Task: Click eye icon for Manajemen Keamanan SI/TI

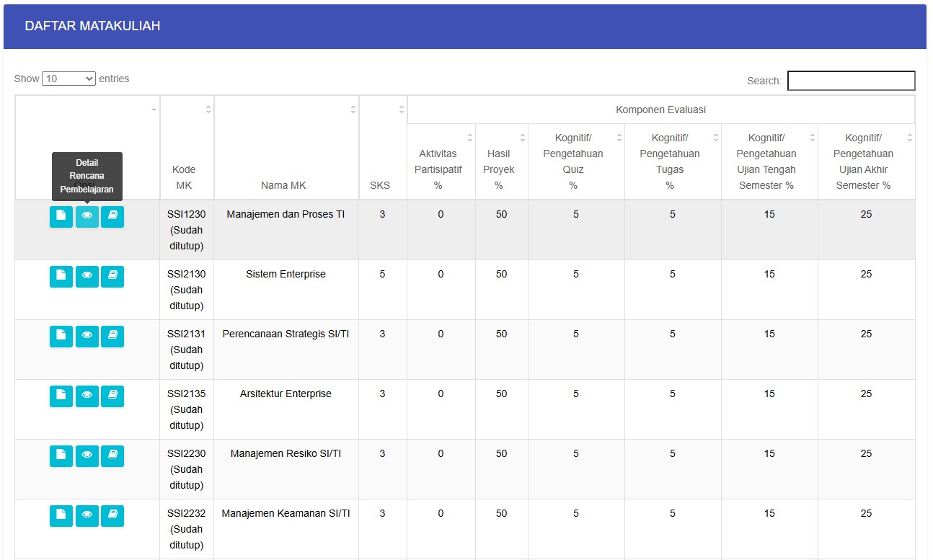Action: pos(87,516)
